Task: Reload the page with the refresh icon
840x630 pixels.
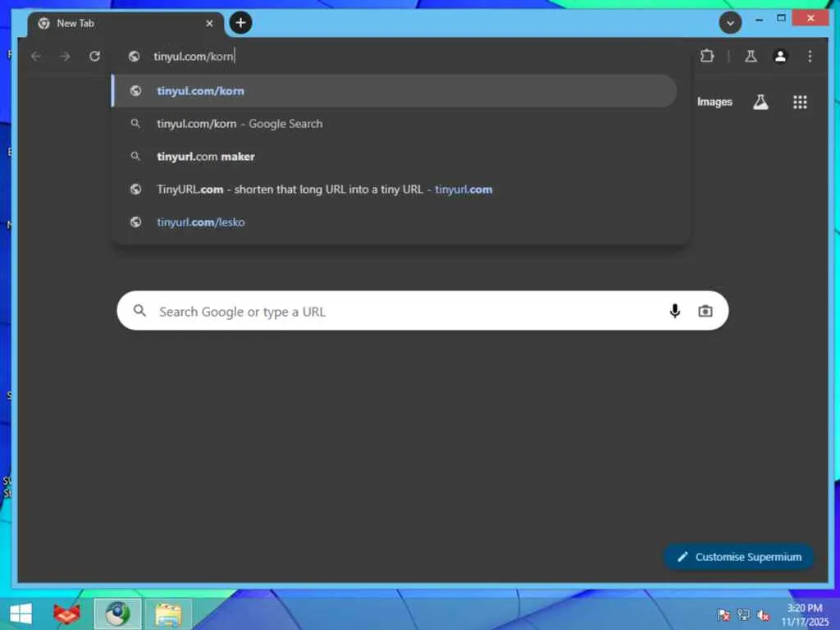Action: point(95,57)
